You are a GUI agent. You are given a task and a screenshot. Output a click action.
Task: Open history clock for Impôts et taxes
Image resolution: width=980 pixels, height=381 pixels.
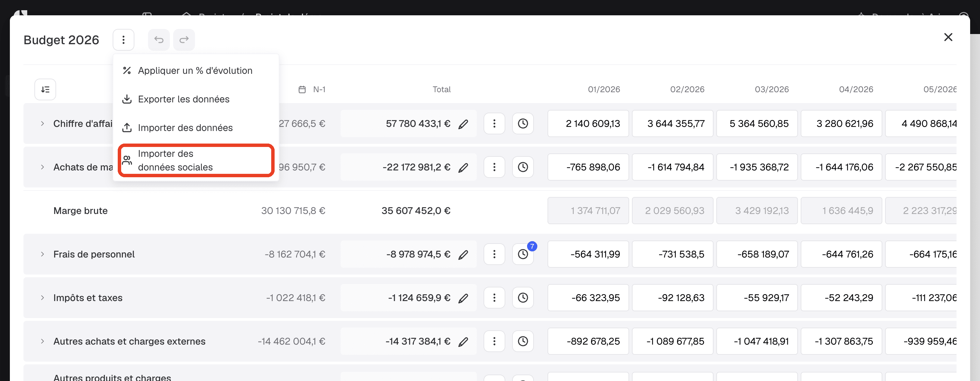tap(523, 298)
